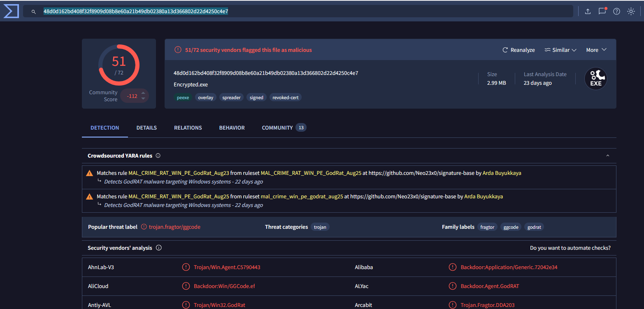
Task: Select the ggcode family label
Action: click(511, 227)
